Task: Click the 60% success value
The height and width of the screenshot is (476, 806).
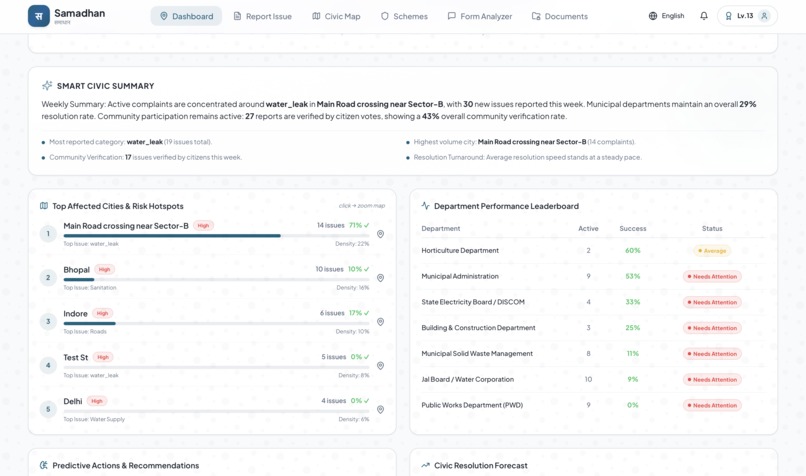Action: click(633, 250)
